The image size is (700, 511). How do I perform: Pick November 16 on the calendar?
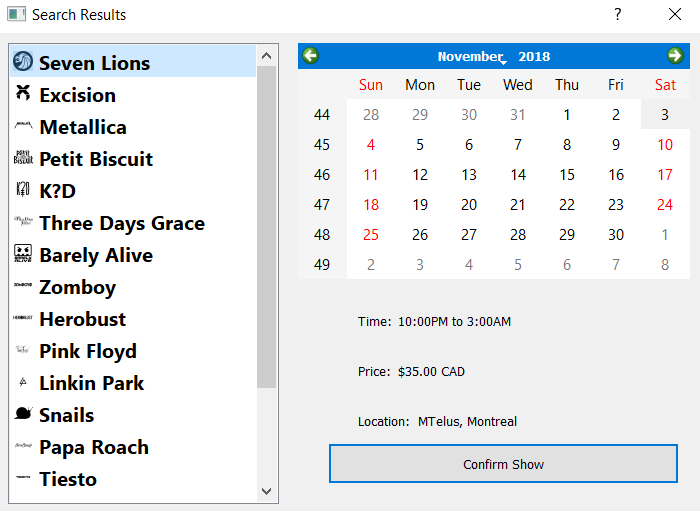click(x=616, y=174)
